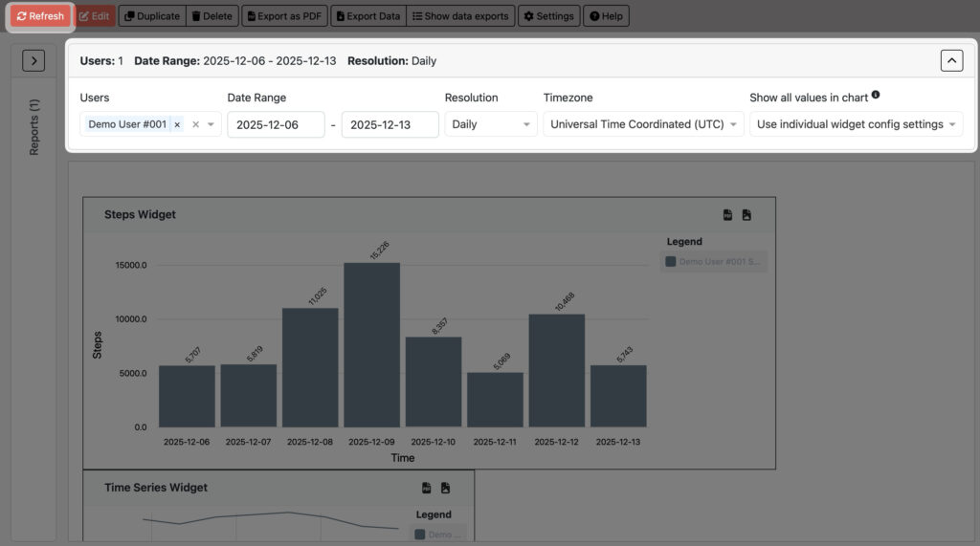Image resolution: width=980 pixels, height=546 pixels.
Task: Click Show data exports in toolbar
Action: [460, 16]
